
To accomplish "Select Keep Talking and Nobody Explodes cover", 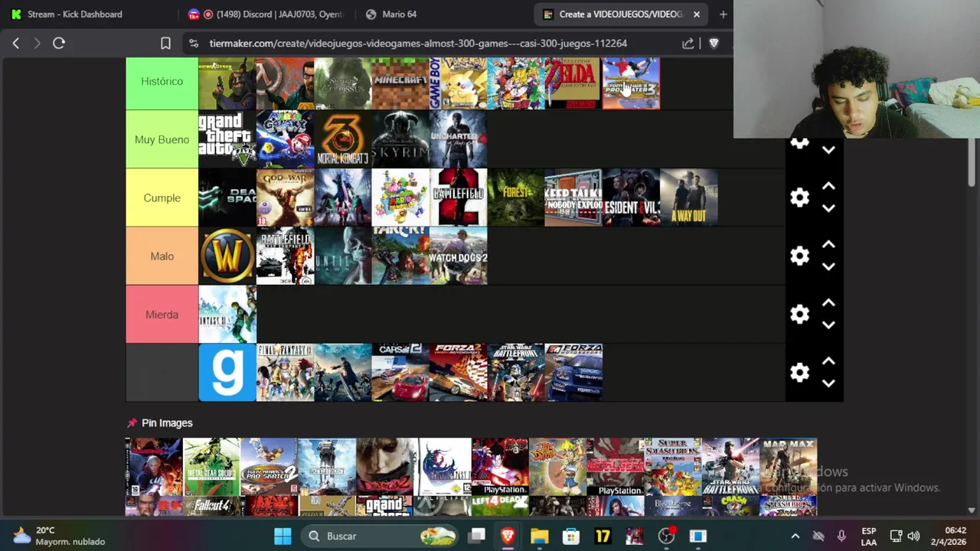I will coord(573,197).
